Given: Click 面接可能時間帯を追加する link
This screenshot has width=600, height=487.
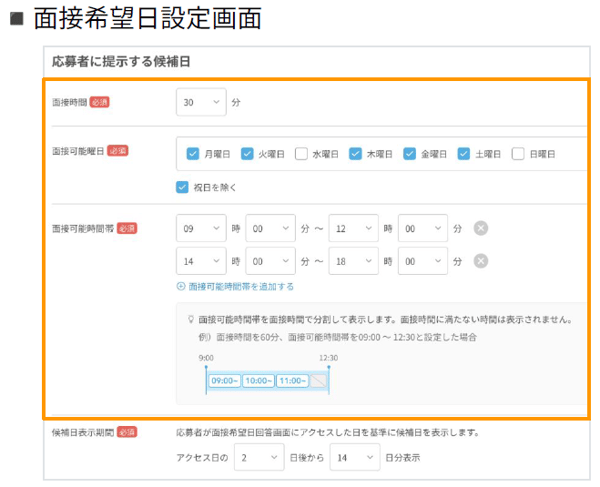Looking at the screenshot, I should click(x=241, y=286).
